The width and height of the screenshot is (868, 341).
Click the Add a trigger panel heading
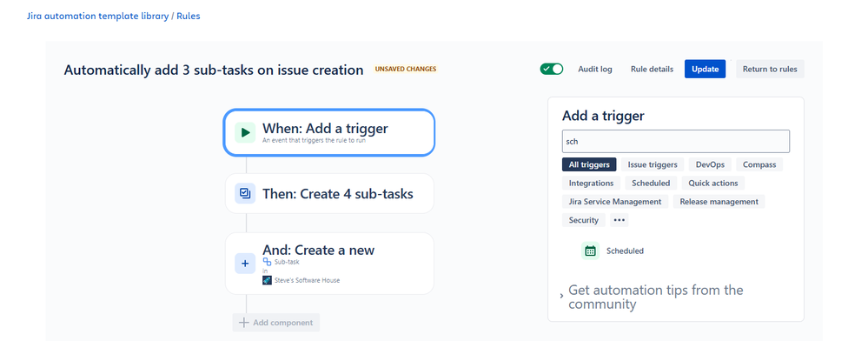[603, 116]
